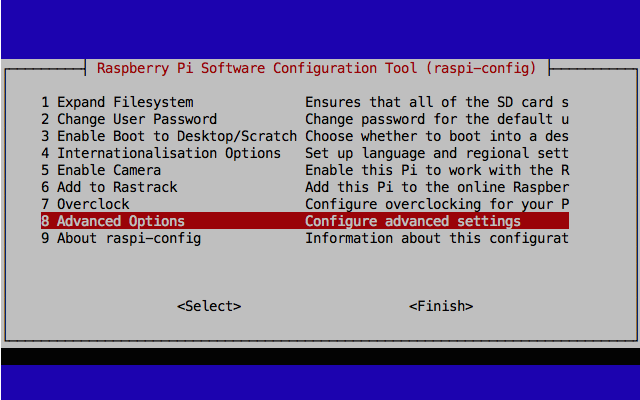Click description 'Add this Pi to the online Raspber'
The height and width of the screenshot is (400, 640).
coord(437,187)
